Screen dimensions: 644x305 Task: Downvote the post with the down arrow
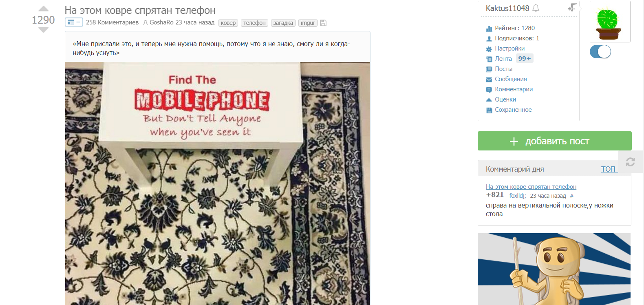44,30
